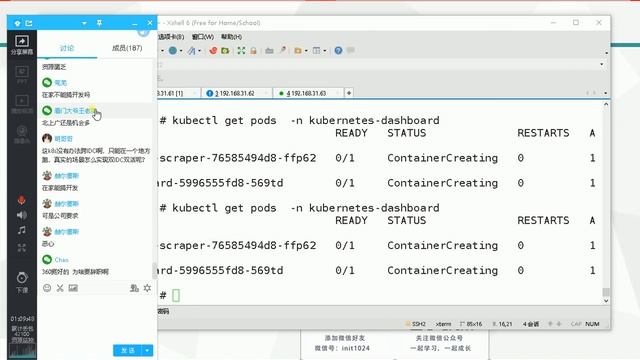Click the scissors screenshot icon in the chat toolbar
The image size is (640, 360).
click(60, 288)
